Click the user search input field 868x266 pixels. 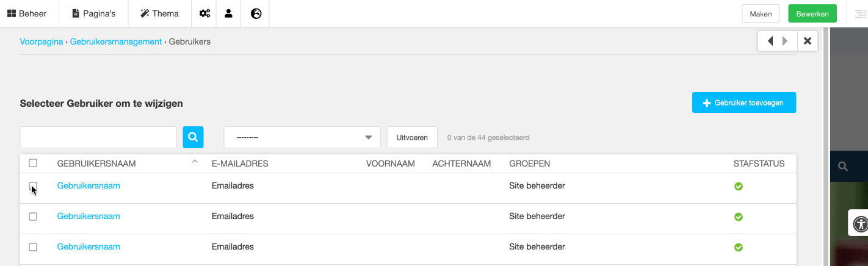(98, 137)
